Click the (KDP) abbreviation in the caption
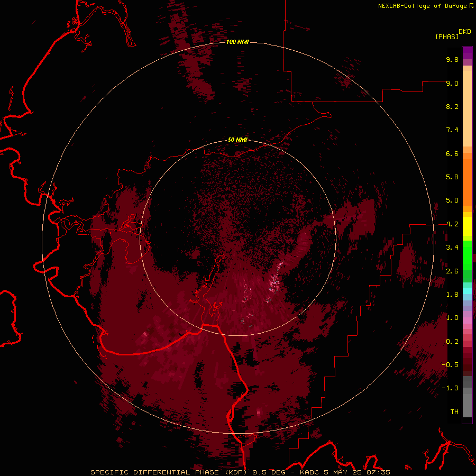The height and width of the screenshot is (476, 476). point(236,472)
